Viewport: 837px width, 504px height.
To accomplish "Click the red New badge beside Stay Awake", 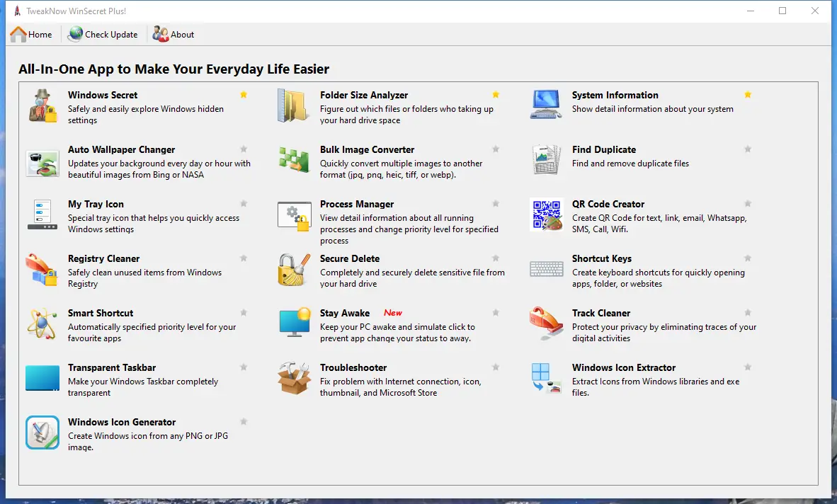I will (x=393, y=313).
